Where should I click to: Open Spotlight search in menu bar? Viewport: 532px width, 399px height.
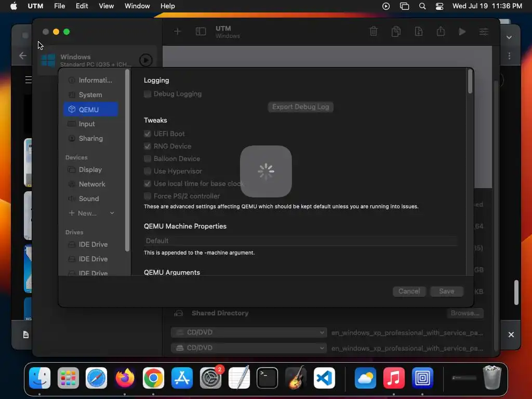[x=422, y=6]
